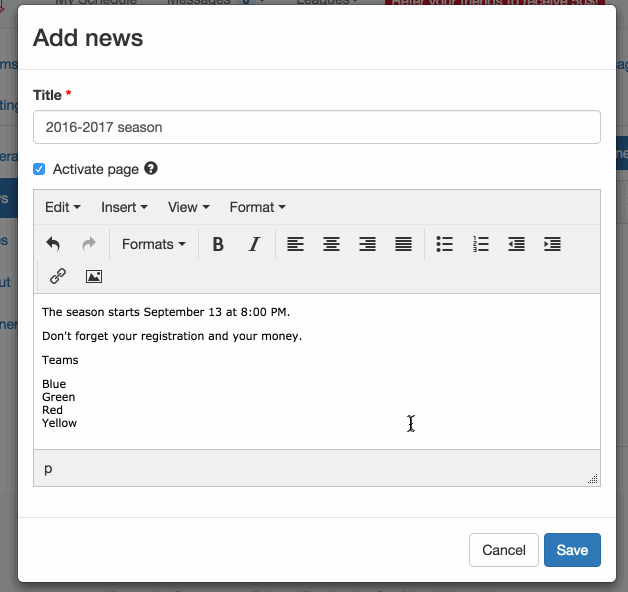The width and height of the screenshot is (628, 592).
Task: Save the news item
Action: pyautogui.click(x=572, y=550)
